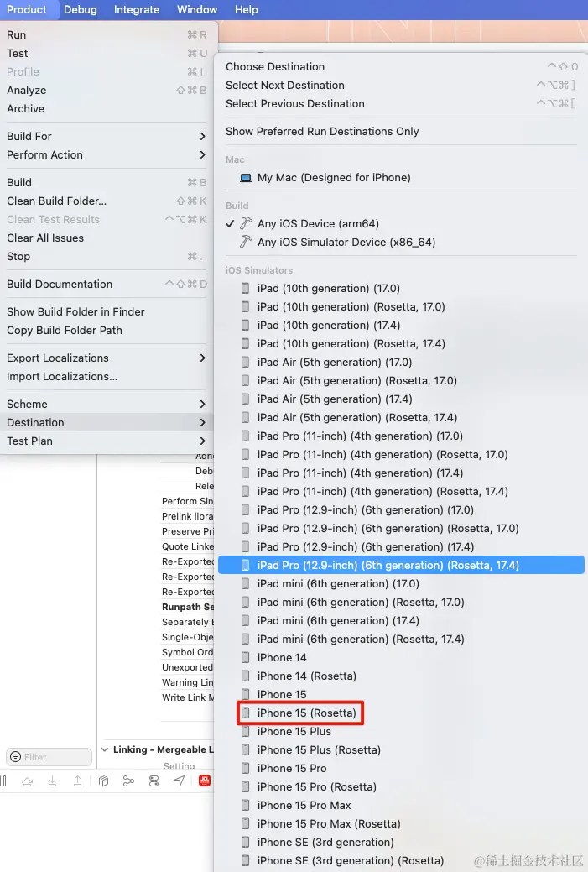Toggle Show Preferred Run Destinations Only

coord(322,132)
